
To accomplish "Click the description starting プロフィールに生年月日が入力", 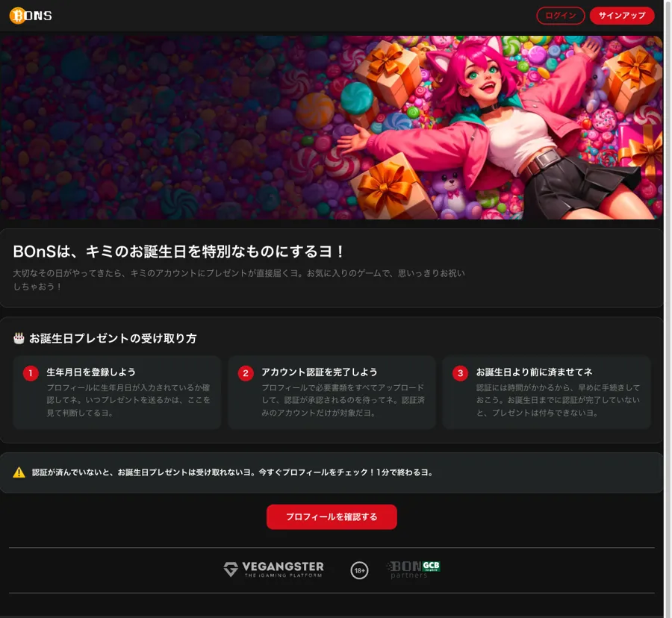I will (128, 400).
